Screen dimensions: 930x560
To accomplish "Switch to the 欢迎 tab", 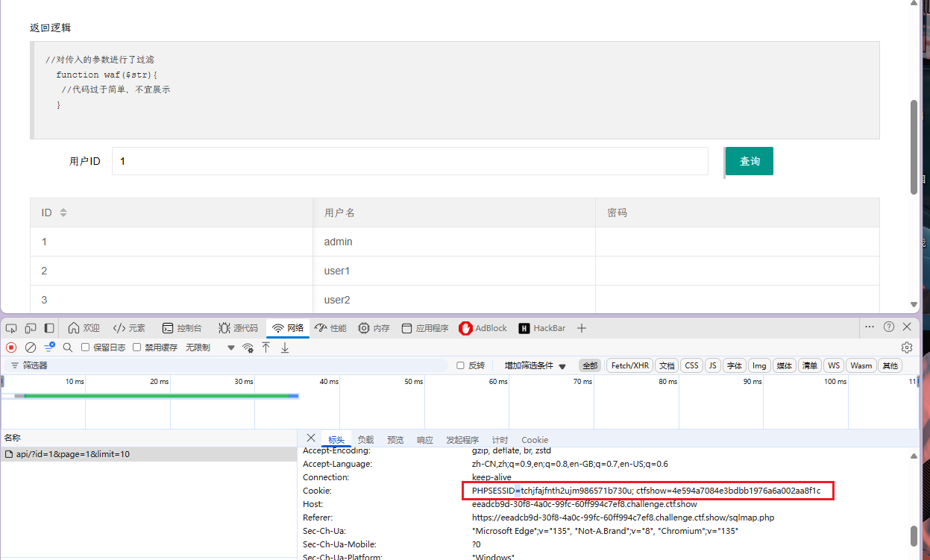I will coord(84,328).
